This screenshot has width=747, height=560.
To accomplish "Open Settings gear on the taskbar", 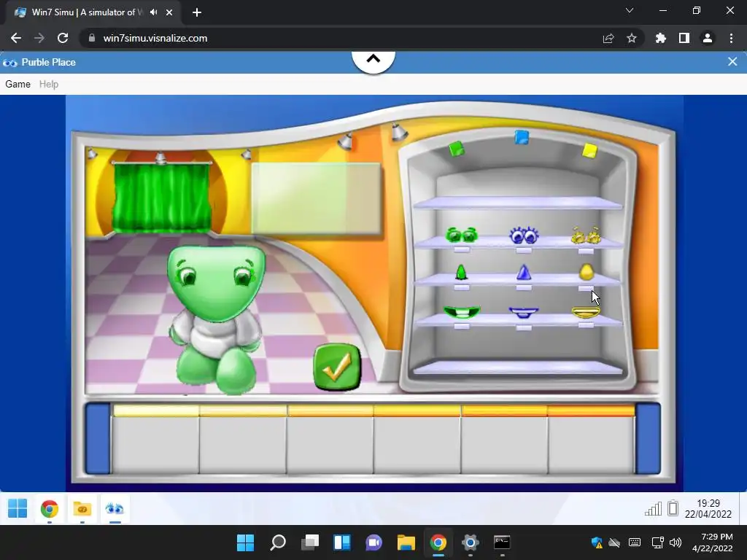I will [x=471, y=542].
